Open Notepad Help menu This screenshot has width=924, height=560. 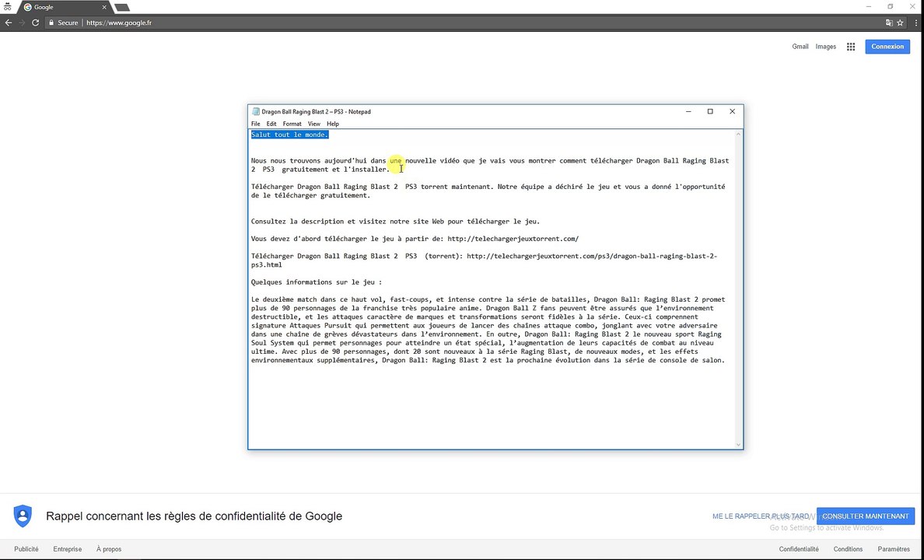[333, 124]
